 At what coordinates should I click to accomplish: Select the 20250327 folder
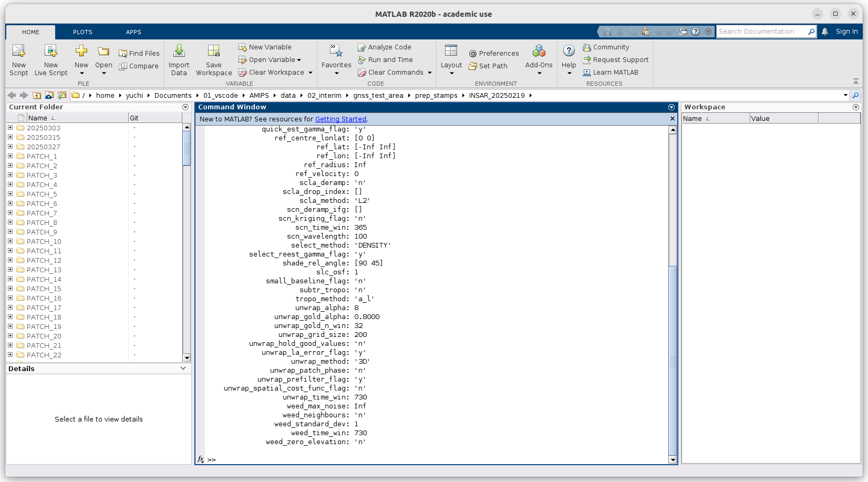pos(43,147)
